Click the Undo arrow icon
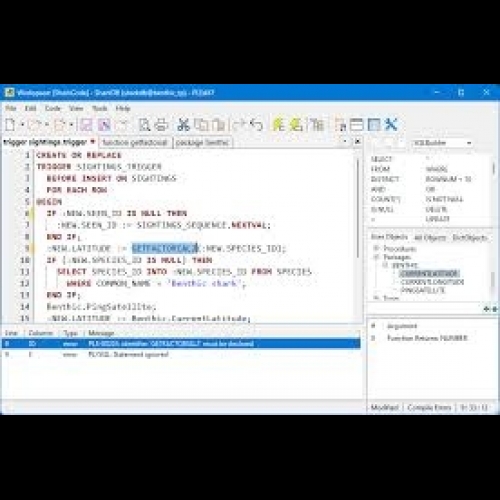Viewport: 500px width, 500px height. point(256,125)
